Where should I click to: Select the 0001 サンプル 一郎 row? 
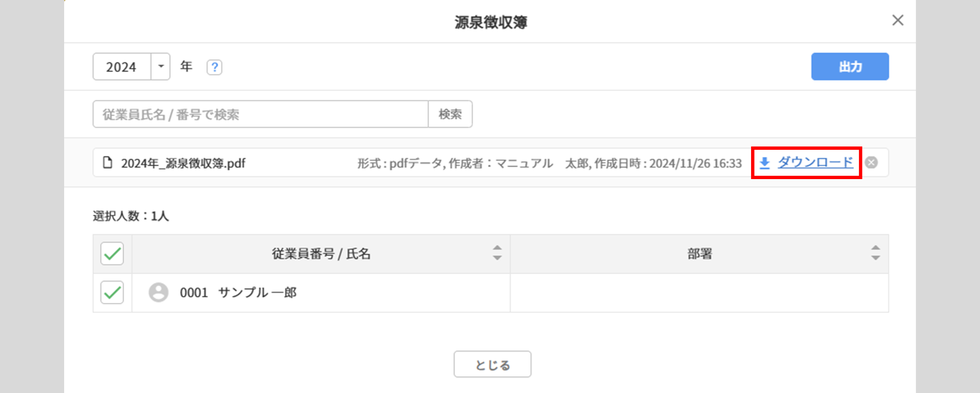point(491,292)
